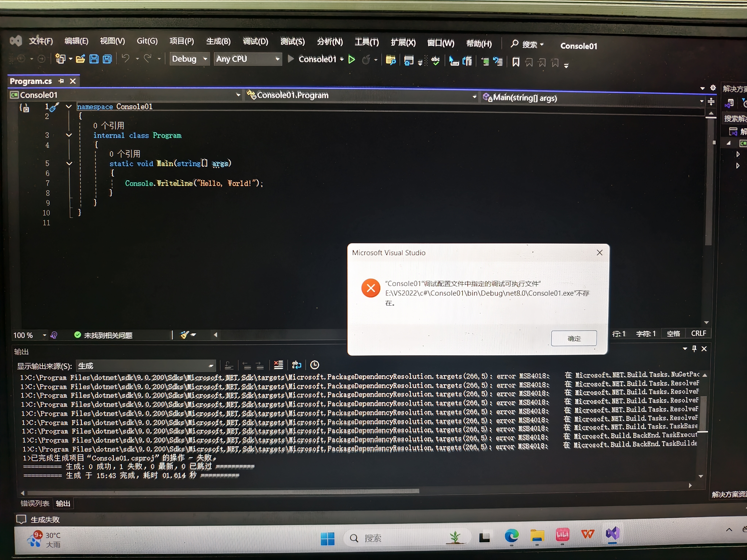Switch to the 错误列表 error list tab
Image resolution: width=747 pixels, height=560 pixels.
pyautogui.click(x=35, y=503)
